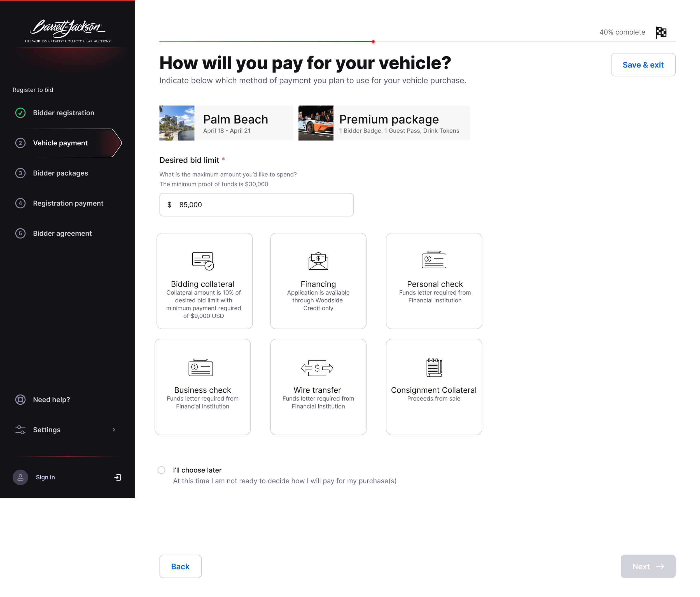Select the I'll choose later radio button
Screen dimensions: 700x597
[162, 470]
